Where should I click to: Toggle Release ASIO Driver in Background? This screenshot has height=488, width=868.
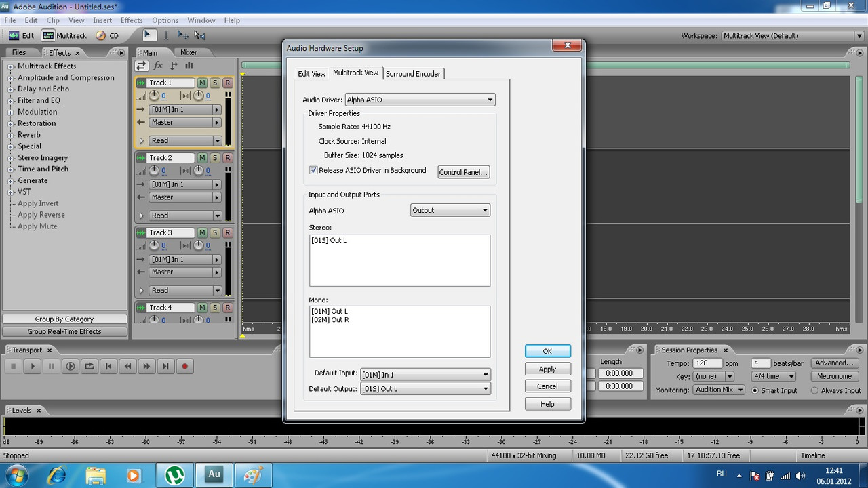[x=313, y=170]
